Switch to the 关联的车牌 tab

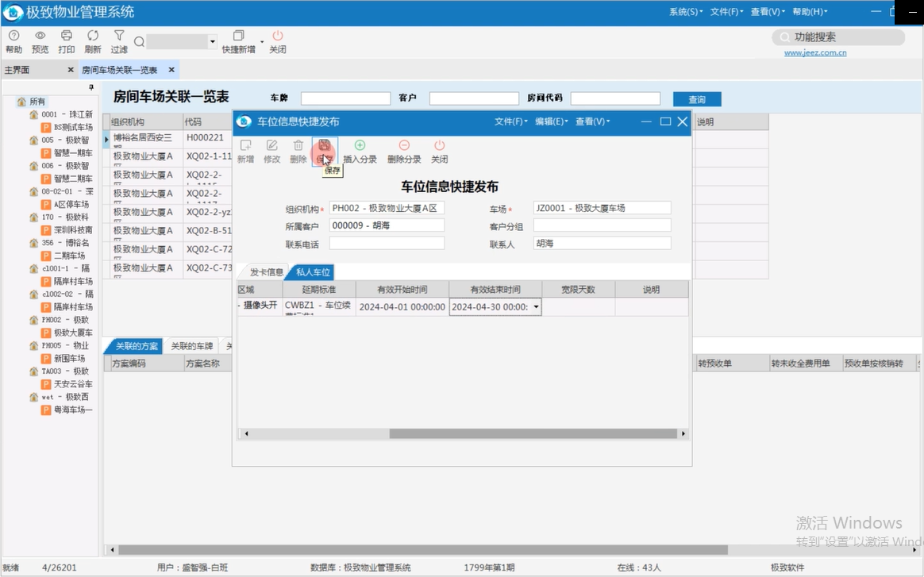click(x=192, y=346)
